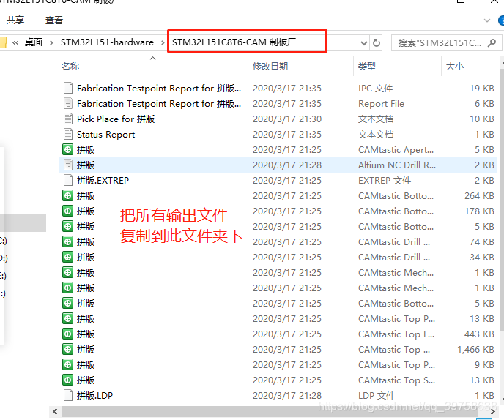Image resolution: width=504 pixels, height=420 pixels.
Task: Expand the breadcrumb arrow after STM32L151-hardware
Action: coord(163,42)
